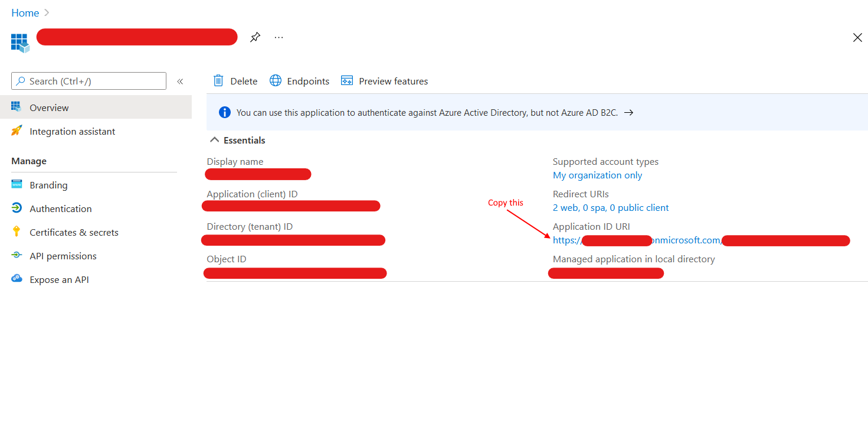
Task: Follow the Azure AD B2C banner arrow
Action: (628, 112)
